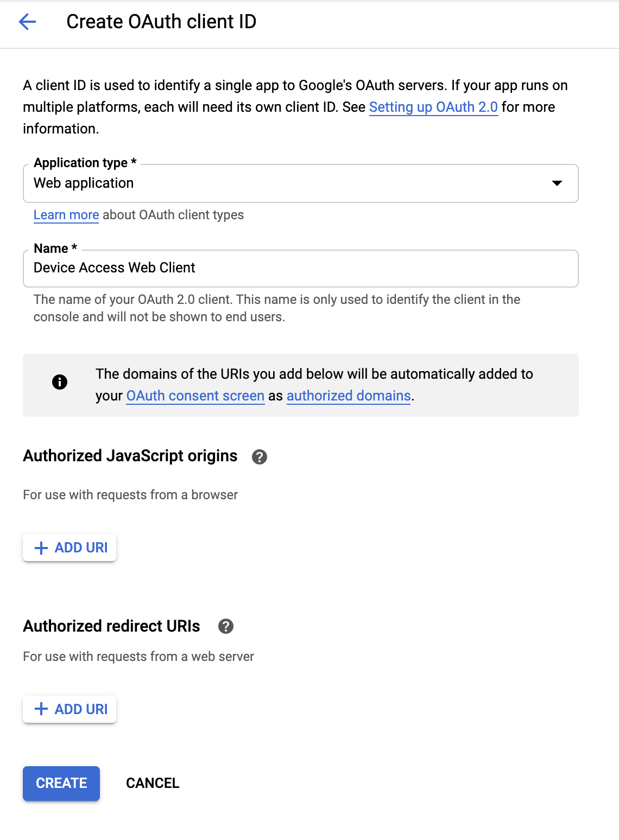This screenshot has height=840, width=619.
Task: Open the Setting up OAuth 2.0 link
Action: [x=433, y=107]
